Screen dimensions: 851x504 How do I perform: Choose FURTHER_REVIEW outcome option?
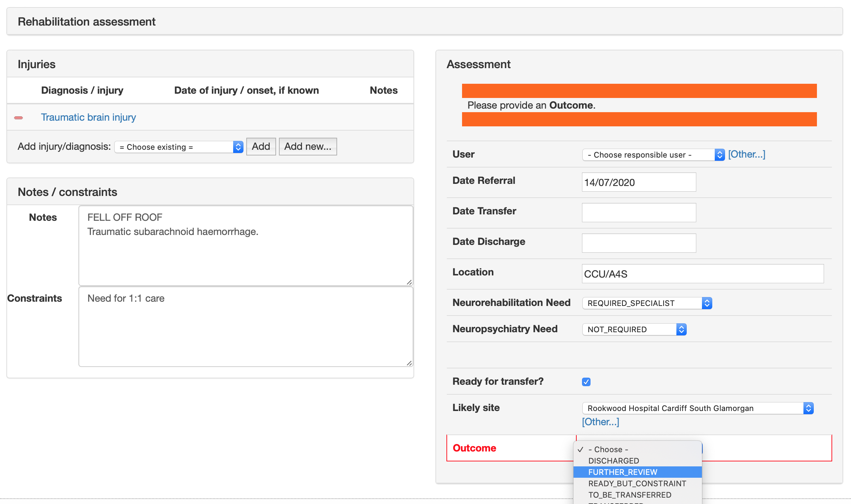point(622,472)
